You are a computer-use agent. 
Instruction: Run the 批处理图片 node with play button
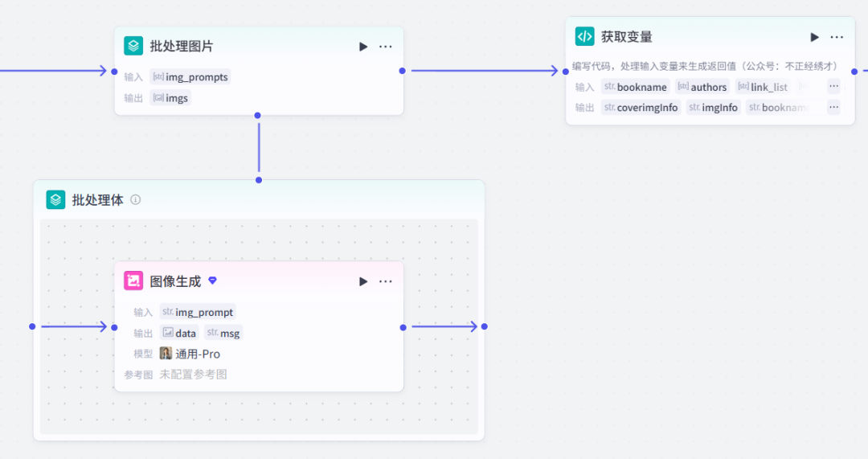363,47
